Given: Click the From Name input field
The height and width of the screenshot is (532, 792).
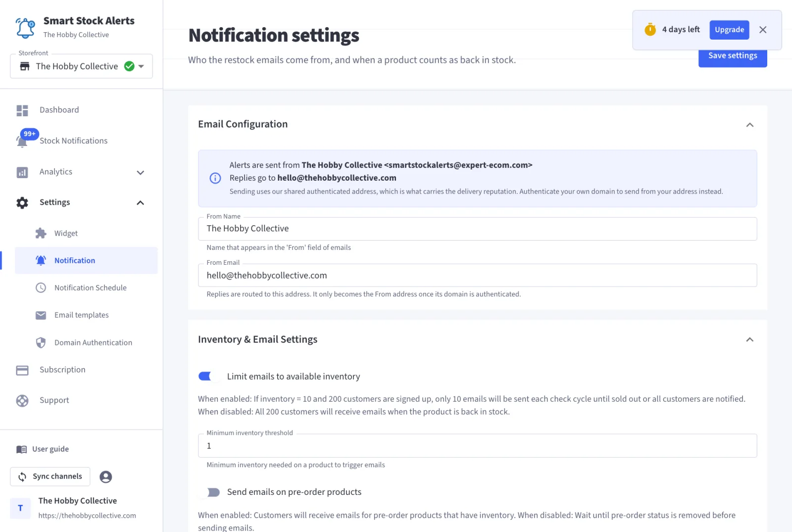Looking at the screenshot, I should click(x=477, y=229).
